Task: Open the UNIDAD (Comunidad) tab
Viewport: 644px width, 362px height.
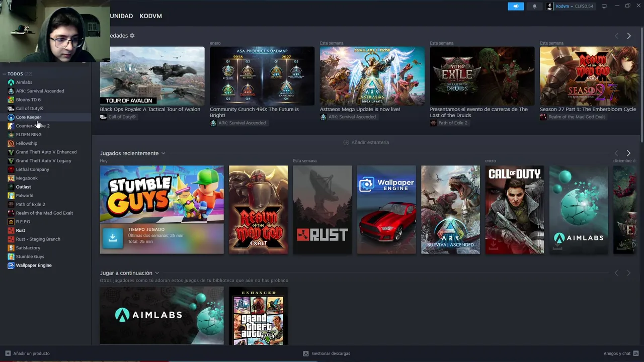Action: pyautogui.click(x=121, y=16)
